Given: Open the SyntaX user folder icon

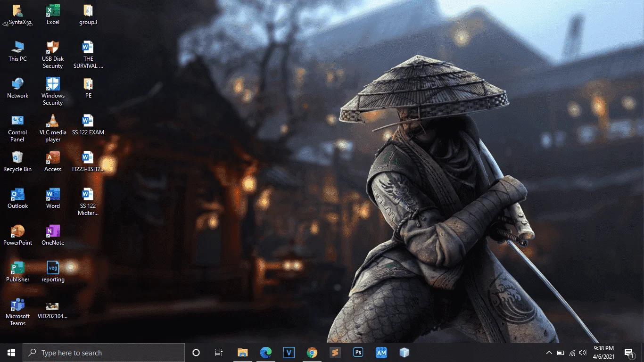Looking at the screenshot, I should coord(17,15).
